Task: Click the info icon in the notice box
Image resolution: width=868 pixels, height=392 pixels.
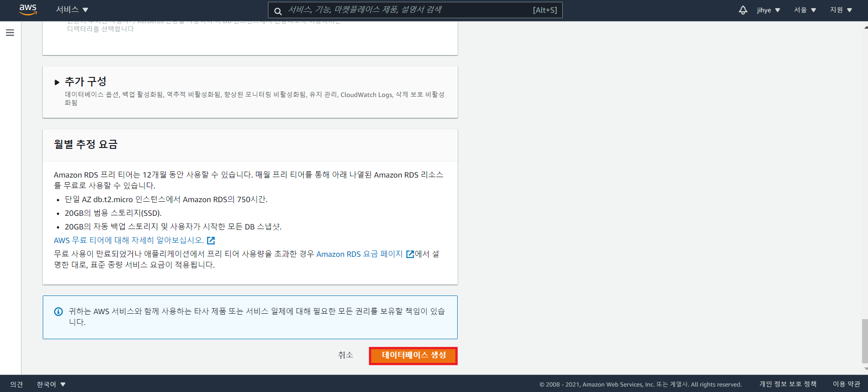Action: tap(58, 311)
